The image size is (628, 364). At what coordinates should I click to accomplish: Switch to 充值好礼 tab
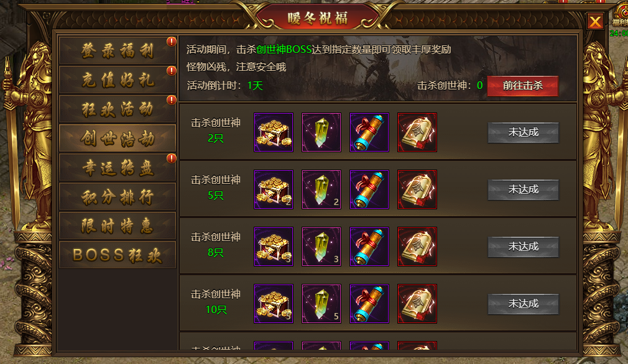[x=118, y=80]
